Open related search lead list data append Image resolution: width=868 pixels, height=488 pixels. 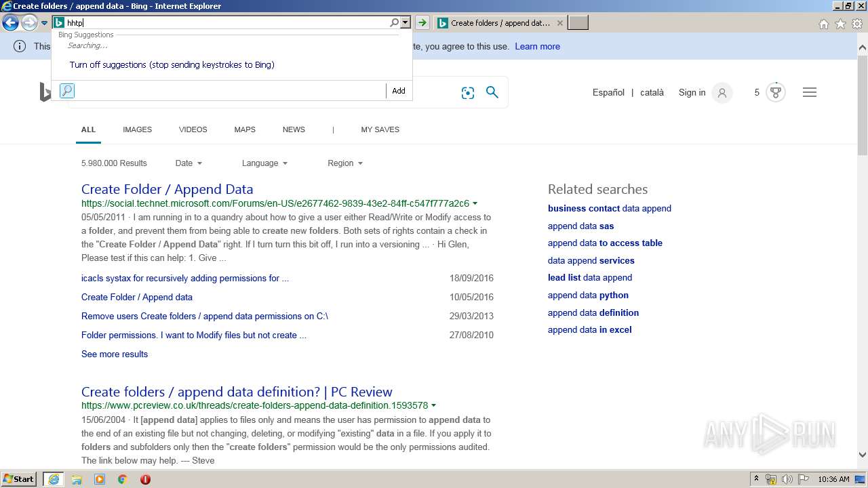pyautogui.click(x=590, y=278)
